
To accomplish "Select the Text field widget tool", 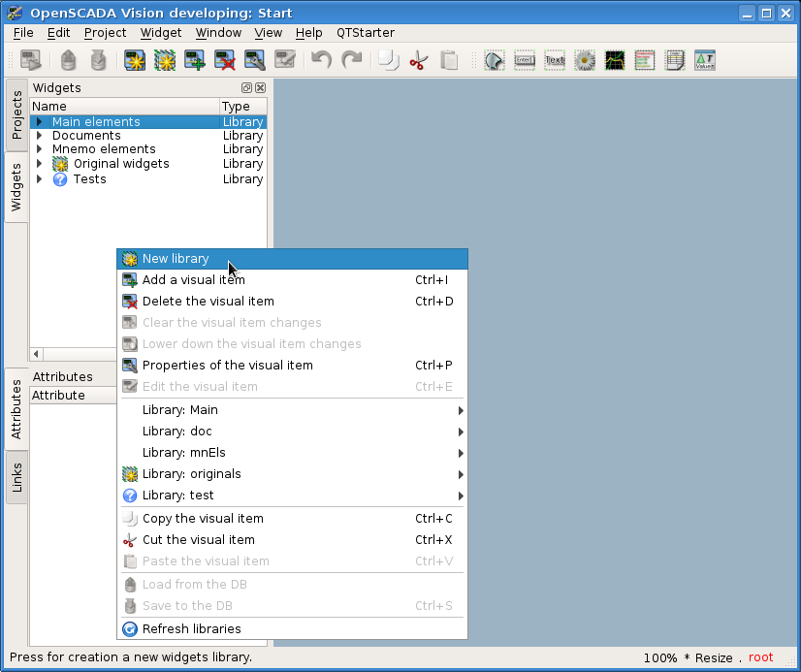I will point(555,60).
